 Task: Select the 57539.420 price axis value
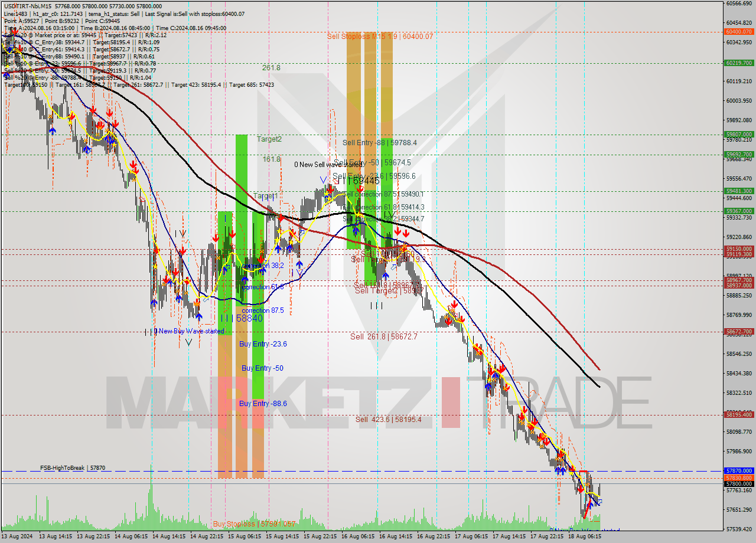point(739,529)
